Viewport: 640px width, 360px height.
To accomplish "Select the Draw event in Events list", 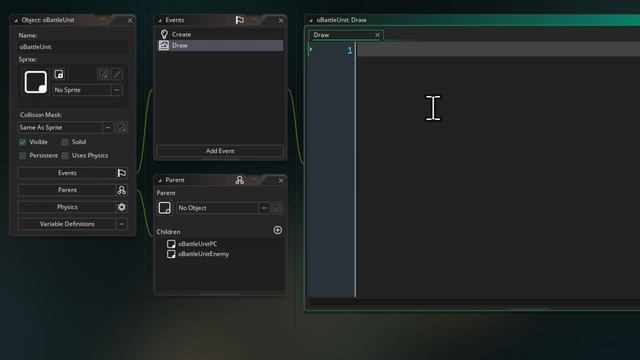I will coord(220,45).
